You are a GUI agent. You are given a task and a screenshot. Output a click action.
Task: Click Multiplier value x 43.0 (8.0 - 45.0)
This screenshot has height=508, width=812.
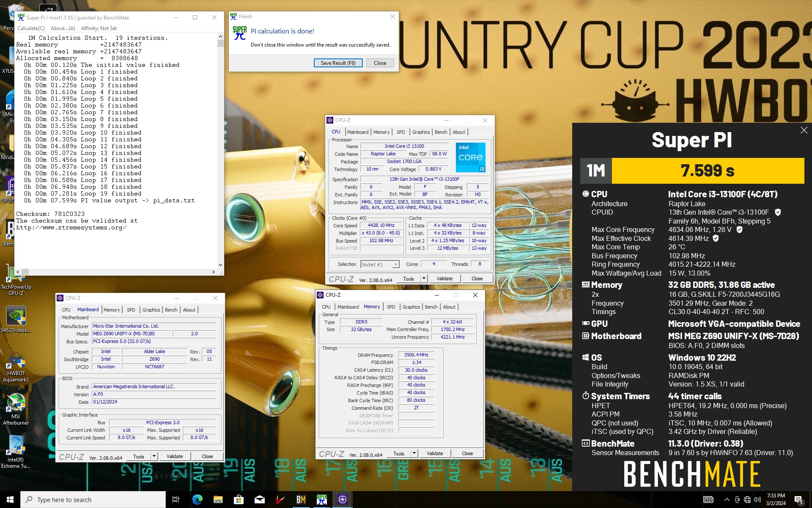click(x=381, y=233)
